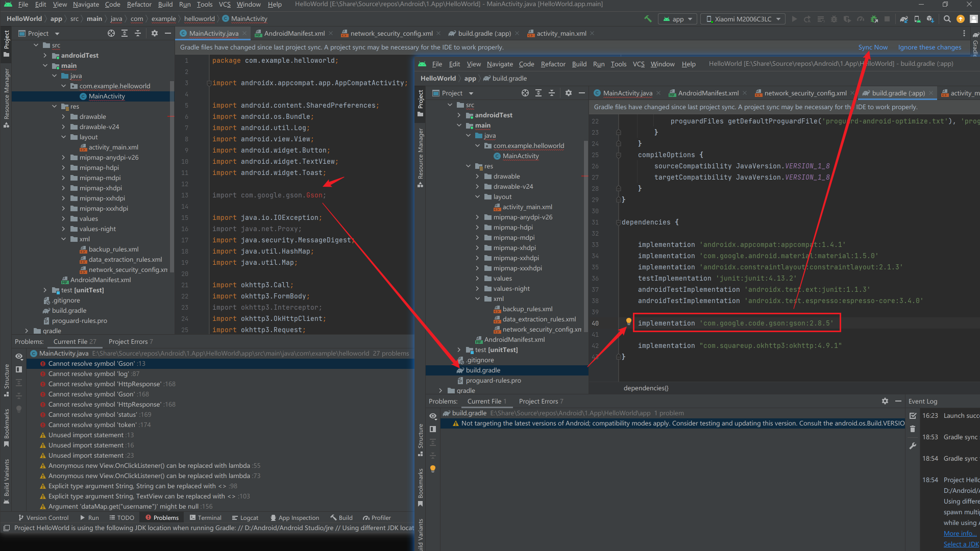Toggle View Options eye in main Problems panel

19,356
